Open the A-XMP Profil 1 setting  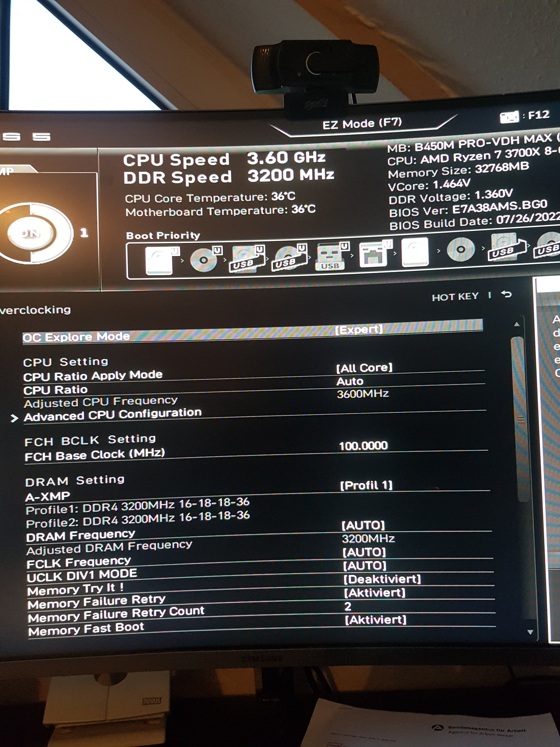tap(366, 486)
